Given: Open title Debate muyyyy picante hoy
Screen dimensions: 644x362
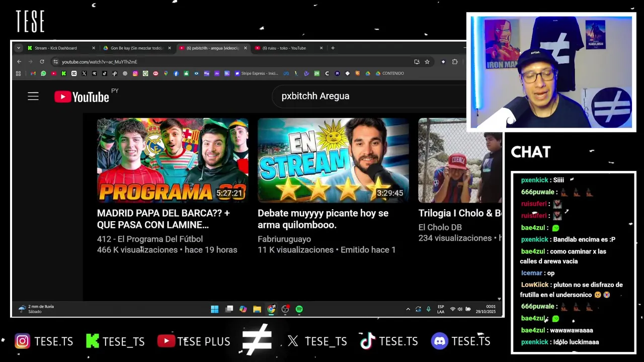Looking at the screenshot, I should click(x=323, y=219).
